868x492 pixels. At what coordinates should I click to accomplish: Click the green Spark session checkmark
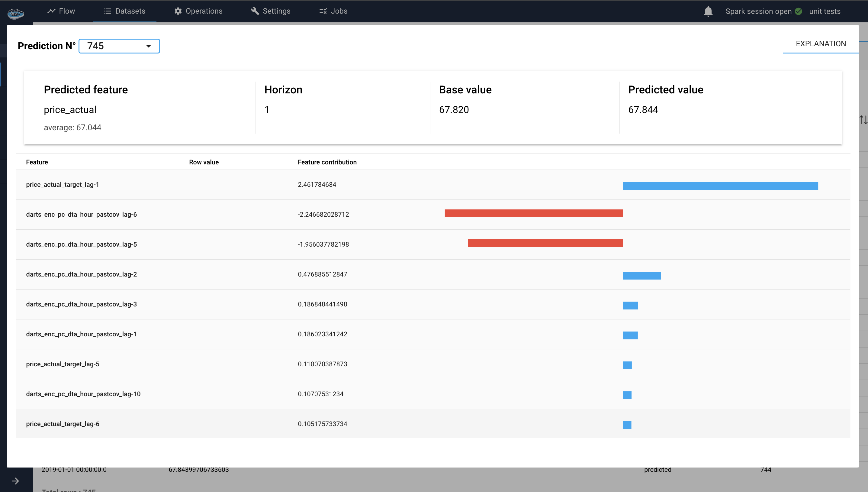point(799,11)
